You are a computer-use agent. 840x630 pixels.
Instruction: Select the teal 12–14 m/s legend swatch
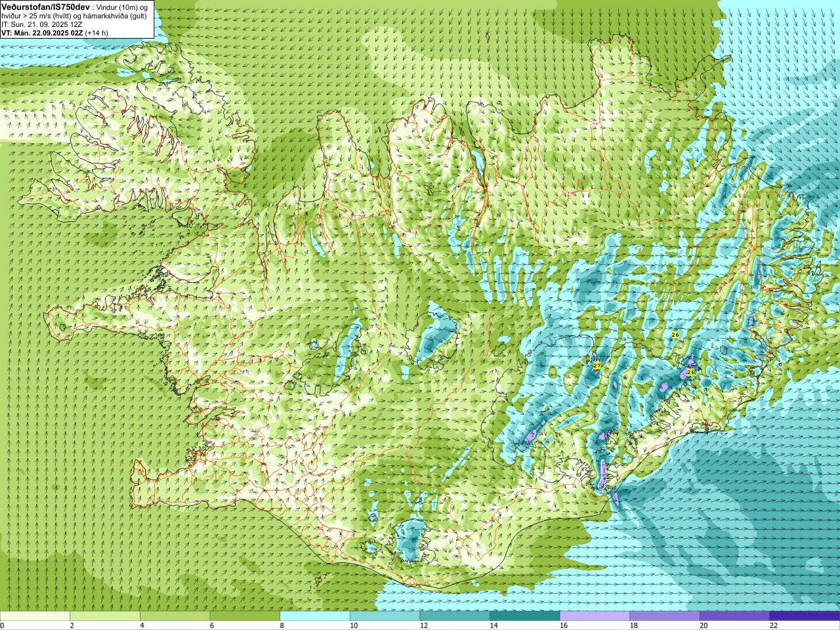(x=455, y=616)
